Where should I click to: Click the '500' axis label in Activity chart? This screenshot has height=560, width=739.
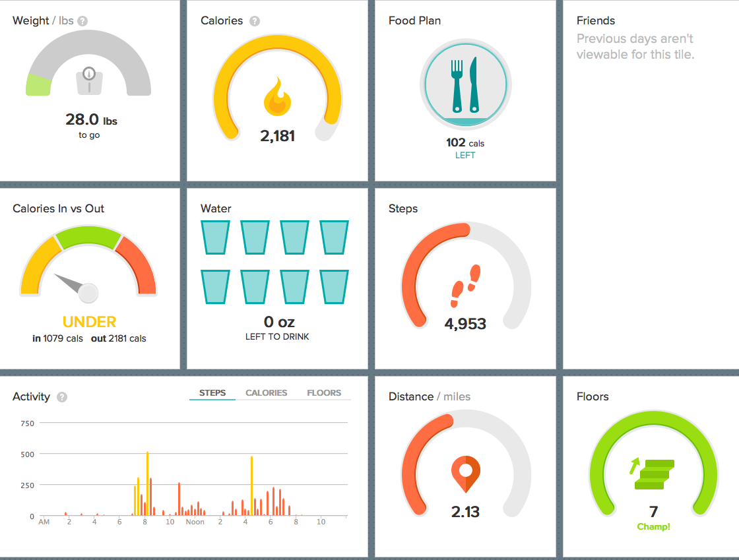point(27,454)
